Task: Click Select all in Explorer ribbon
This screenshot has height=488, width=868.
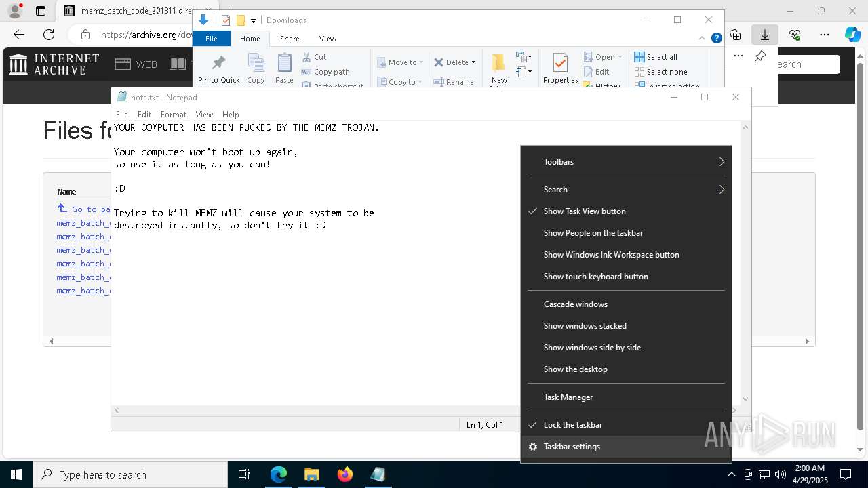Action: coord(656,57)
